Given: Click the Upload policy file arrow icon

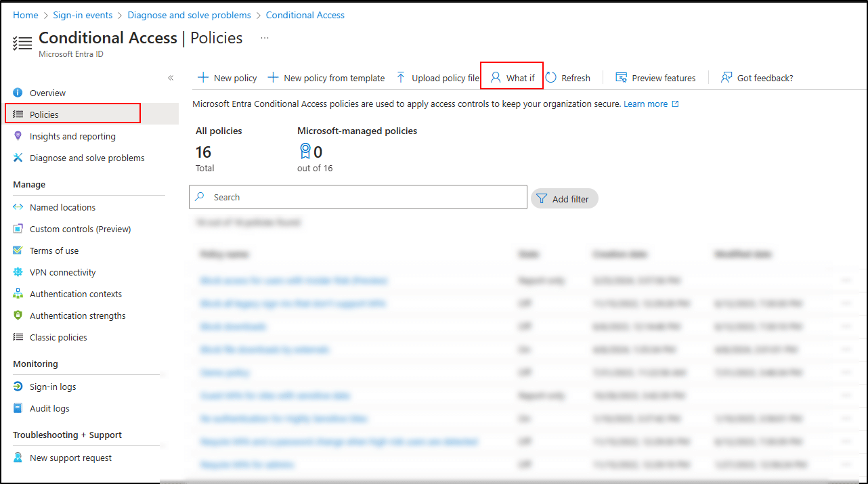Looking at the screenshot, I should pyautogui.click(x=401, y=78).
